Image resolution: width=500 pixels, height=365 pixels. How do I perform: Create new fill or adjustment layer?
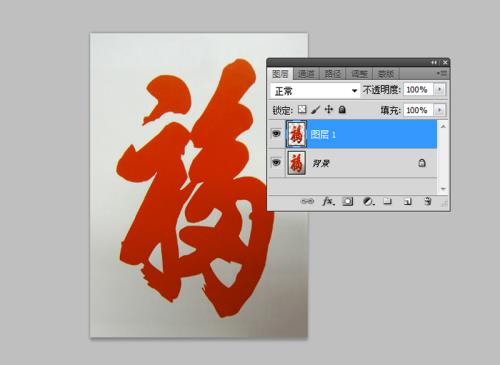(x=368, y=201)
